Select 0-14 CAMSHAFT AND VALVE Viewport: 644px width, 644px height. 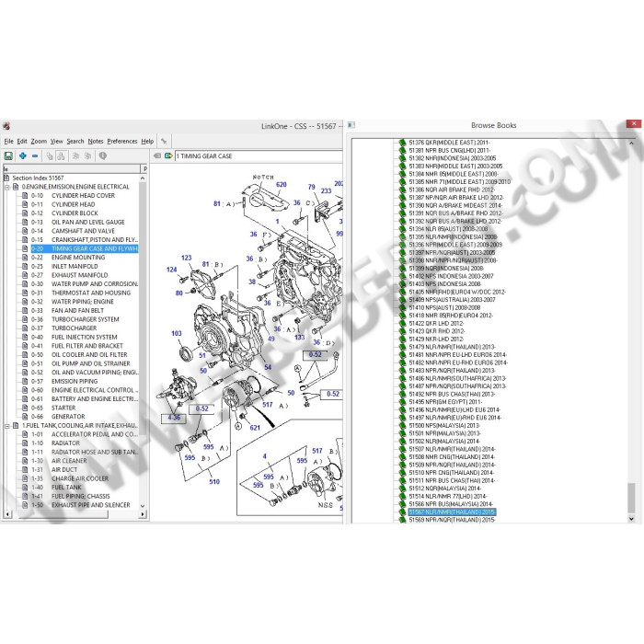click(x=73, y=231)
